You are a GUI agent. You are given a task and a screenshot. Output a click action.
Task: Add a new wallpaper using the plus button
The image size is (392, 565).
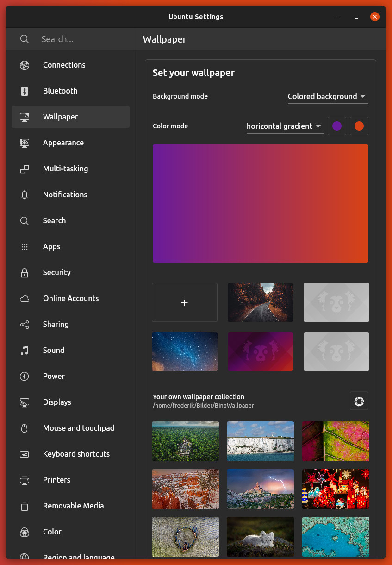(x=184, y=302)
